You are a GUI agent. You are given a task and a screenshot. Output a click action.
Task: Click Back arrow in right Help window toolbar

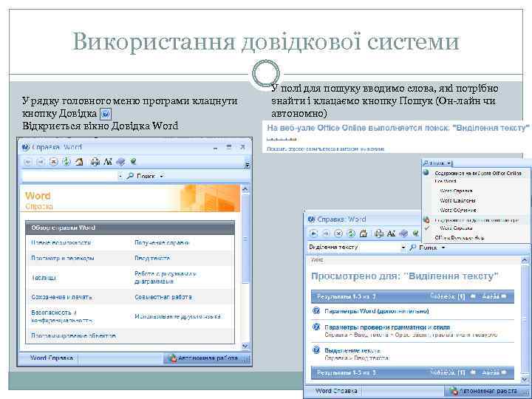[x=313, y=233]
